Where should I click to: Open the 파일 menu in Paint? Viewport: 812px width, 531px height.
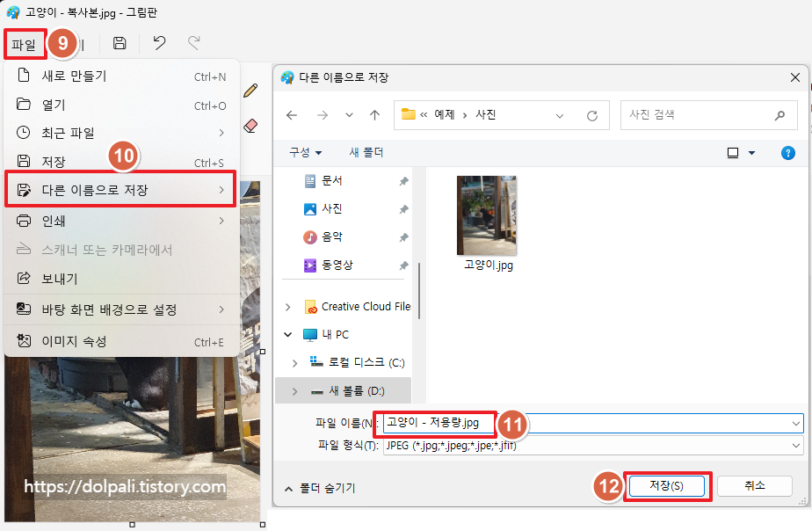point(24,43)
